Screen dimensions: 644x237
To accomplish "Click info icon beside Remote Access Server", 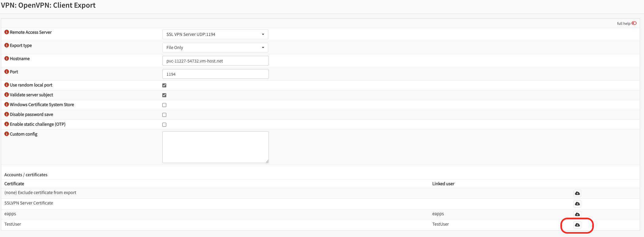I will click(x=6, y=32).
